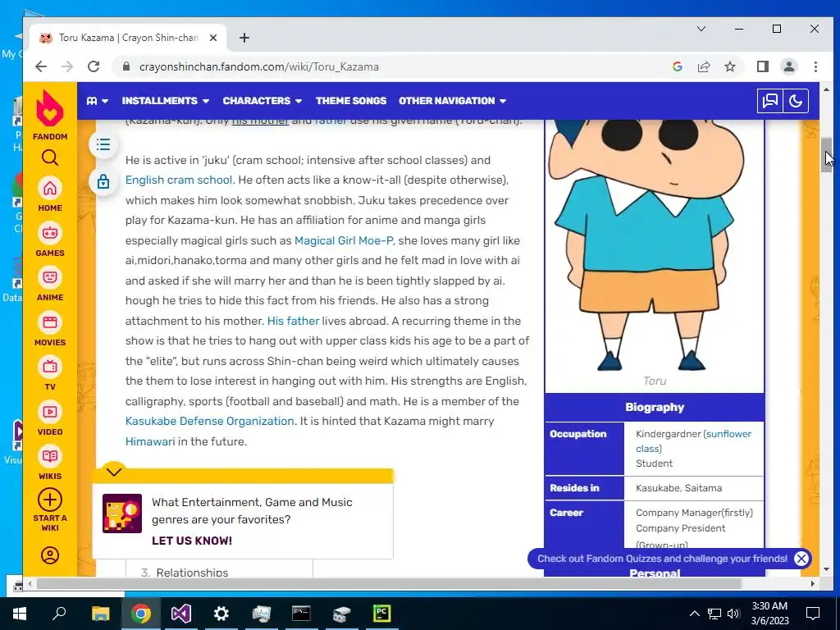Expand the wiki logo dropdown in nav bar

click(98, 101)
